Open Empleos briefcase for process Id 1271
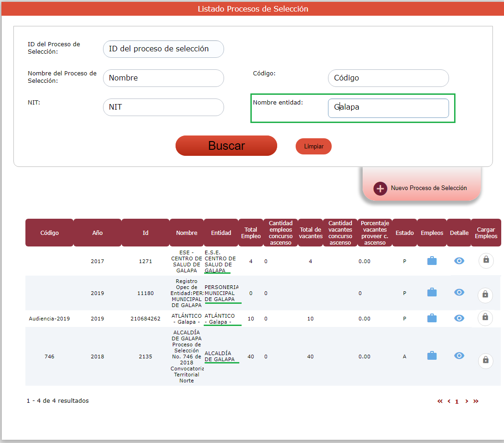Viewport: 504px width, 443px height. click(432, 261)
